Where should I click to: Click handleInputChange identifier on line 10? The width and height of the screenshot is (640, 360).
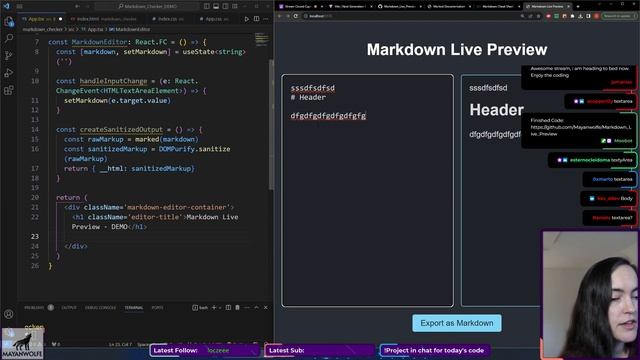pyautogui.click(x=113, y=81)
